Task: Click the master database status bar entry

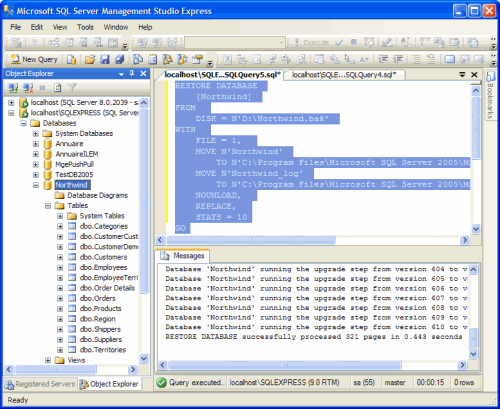Action: tap(395, 383)
